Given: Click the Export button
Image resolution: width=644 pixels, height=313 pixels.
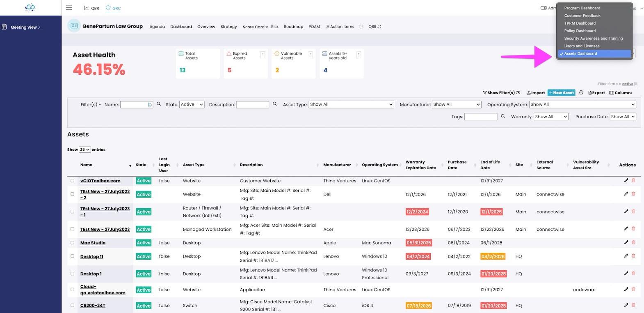Looking at the screenshot, I should click(x=596, y=93).
